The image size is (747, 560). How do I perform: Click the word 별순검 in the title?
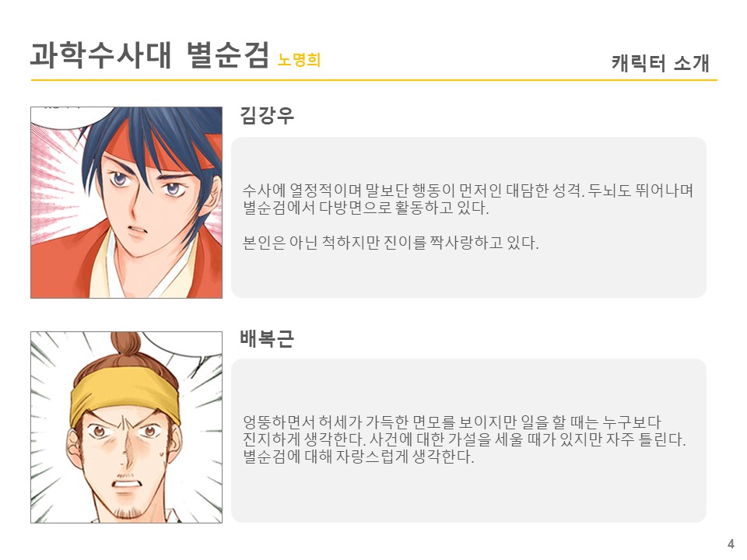228,54
